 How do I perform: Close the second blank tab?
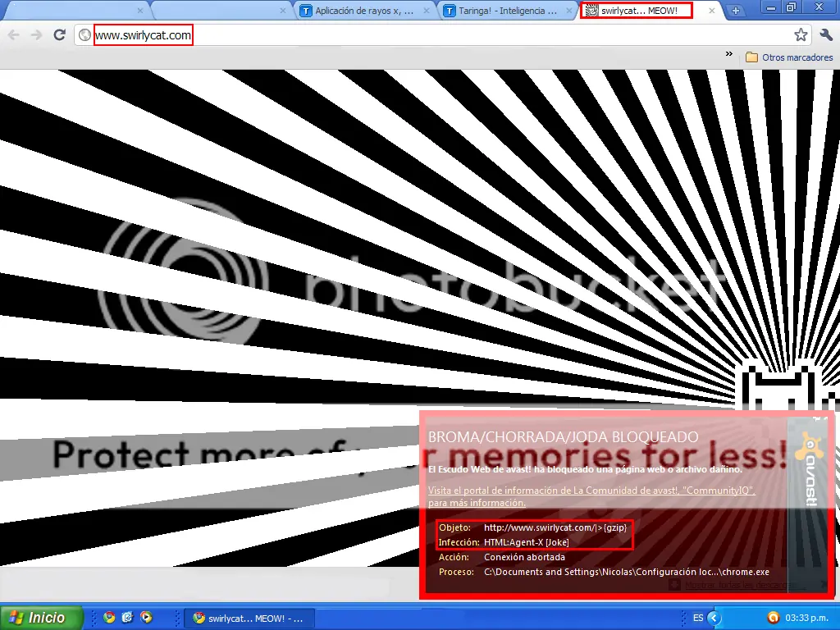(283, 11)
